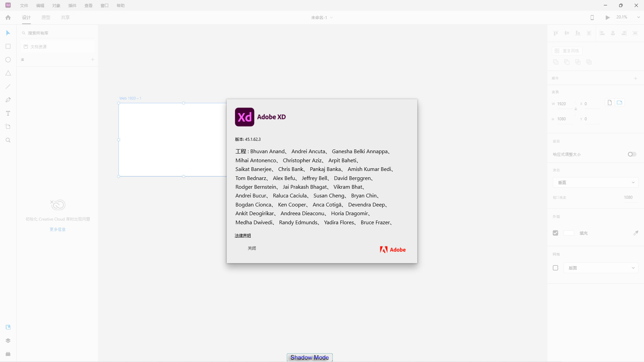Open the scrolling direction dropdown
The width and height of the screenshot is (644, 362).
[595, 182]
